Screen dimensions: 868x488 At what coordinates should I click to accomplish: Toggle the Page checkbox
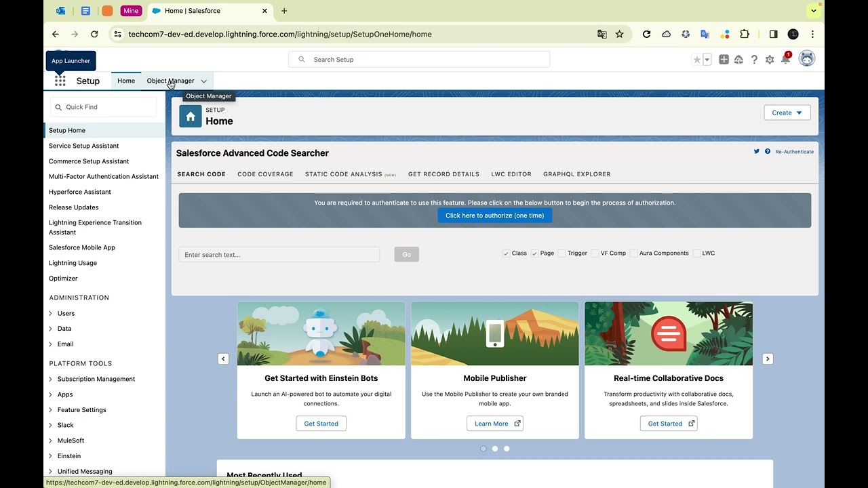click(534, 253)
